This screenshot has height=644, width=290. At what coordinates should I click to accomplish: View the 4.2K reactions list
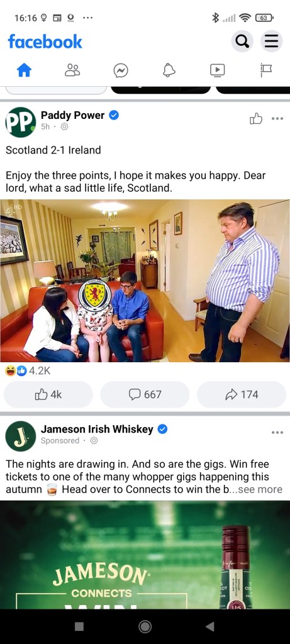28,370
